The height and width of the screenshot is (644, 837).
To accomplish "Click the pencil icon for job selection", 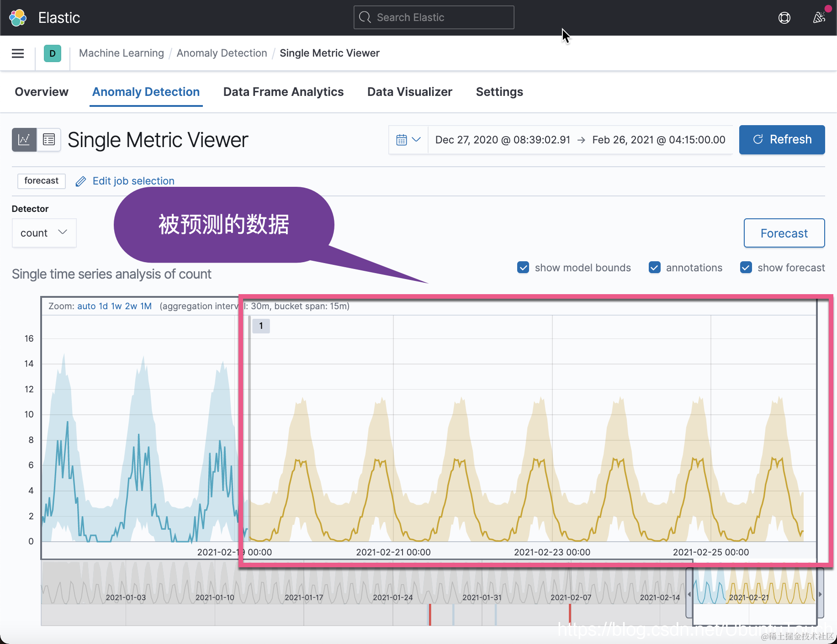I will click(x=80, y=181).
